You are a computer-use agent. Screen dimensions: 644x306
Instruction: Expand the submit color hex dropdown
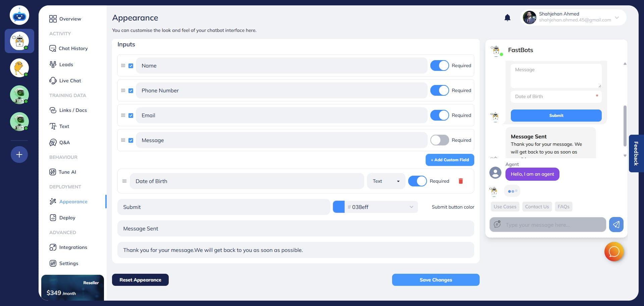[x=411, y=207]
